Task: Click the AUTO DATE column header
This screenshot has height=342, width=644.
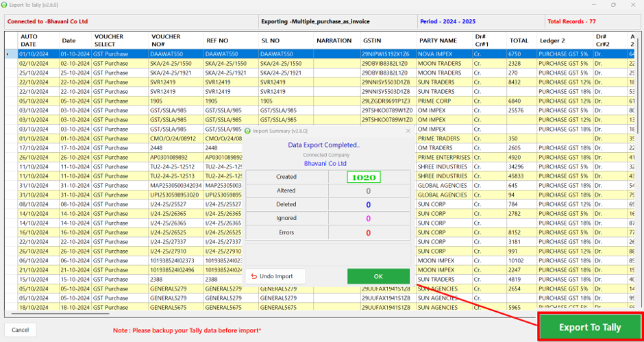Action: point(38,40)
